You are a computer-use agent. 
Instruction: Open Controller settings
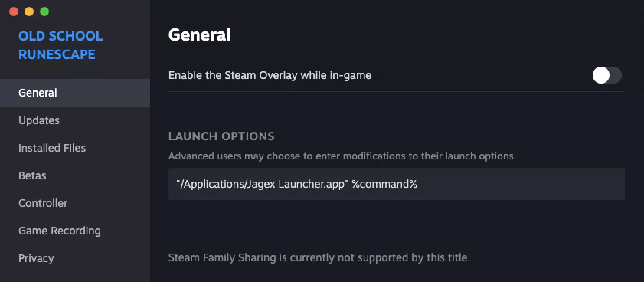[43, 203]
